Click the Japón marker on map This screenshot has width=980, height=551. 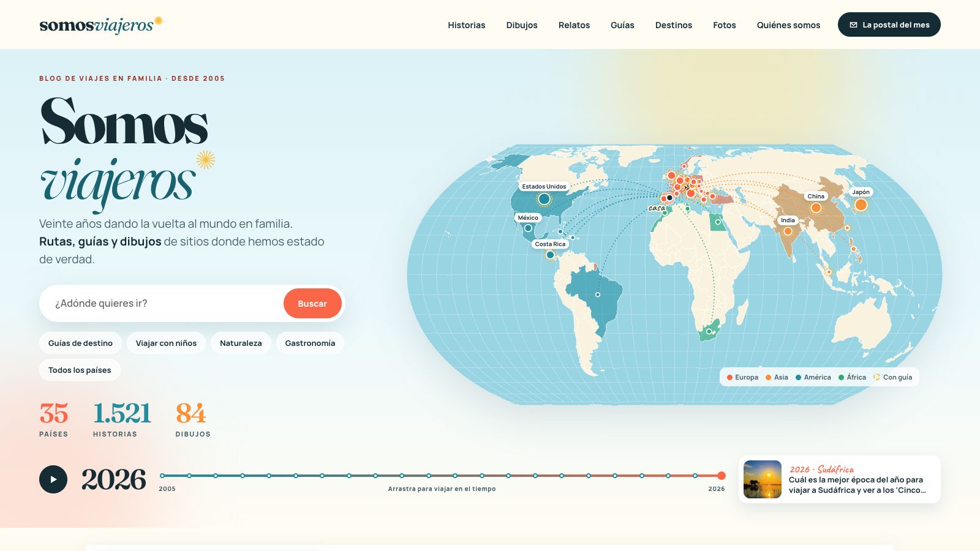click(861, 205)
